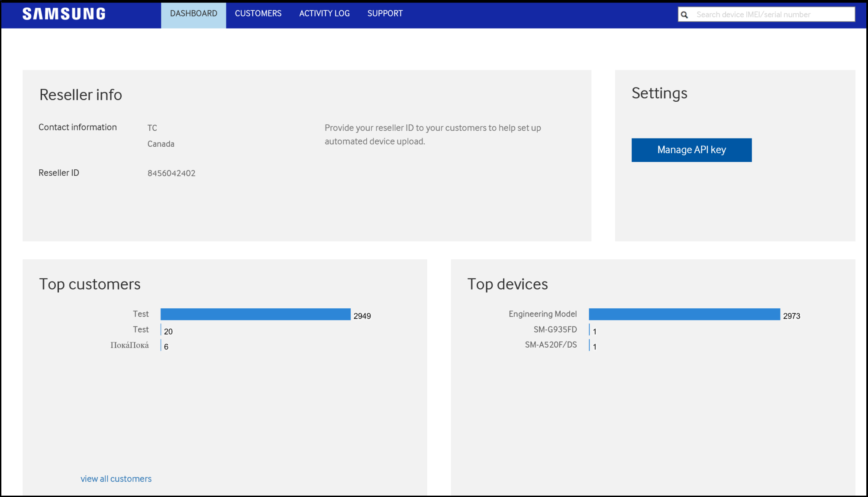
Task: Click the Samsung logo
Action: coord(64,14)
